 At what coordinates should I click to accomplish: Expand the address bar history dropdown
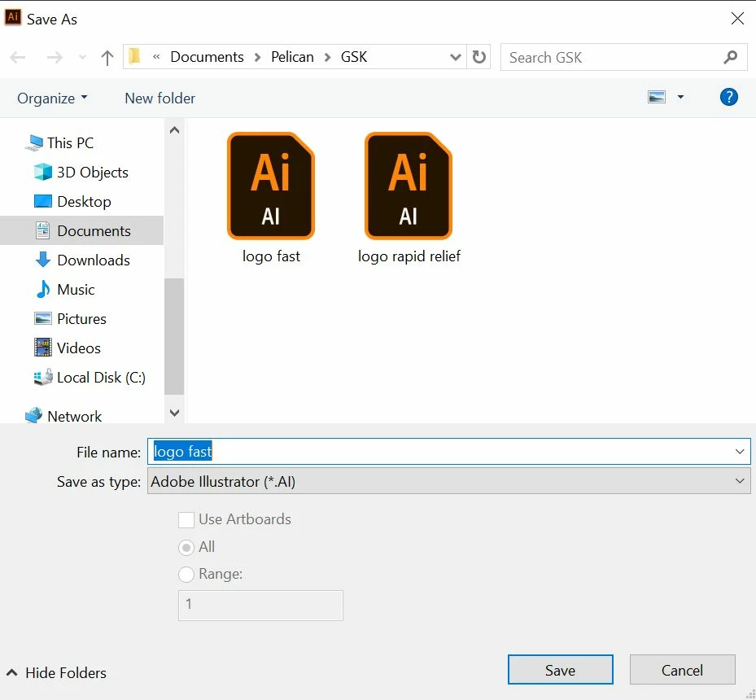[x=455, y=57]
